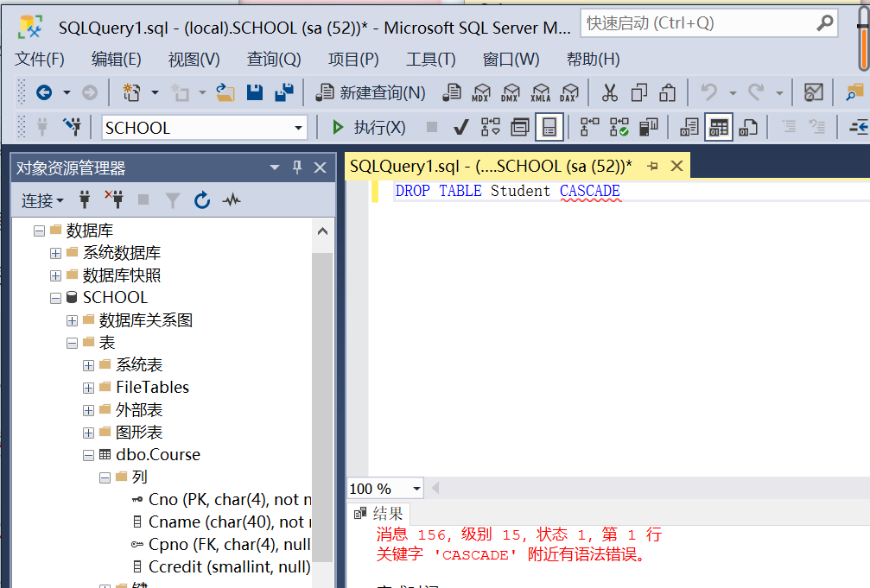The width and height of the screenshot is (870, 588).
Task: Switch to Results to Text mode
Action: point(689,128)
